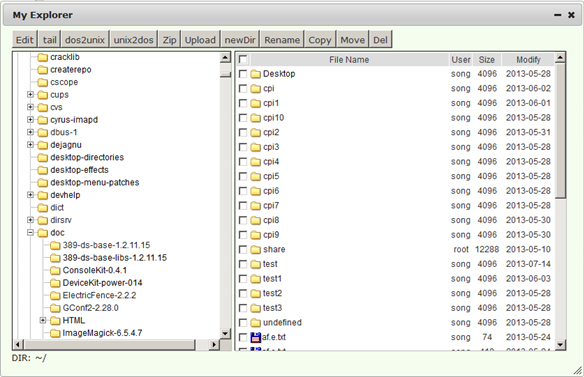Minimize the My Explorer panel
This screenshot has width=584, height=377.
pos(558,15)
